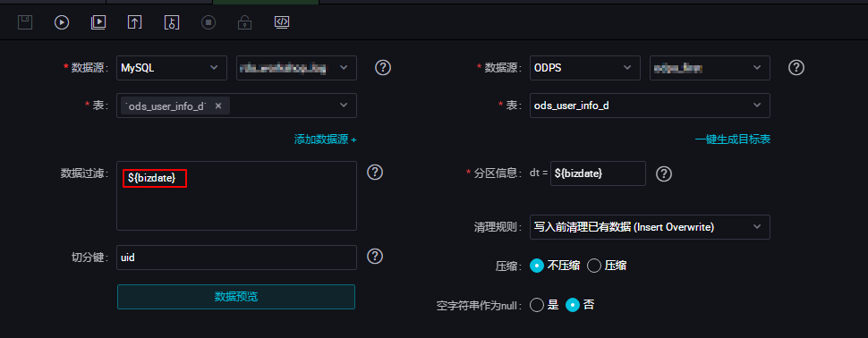Click the lock icon in toolbar
The image size is (868, 338).
[x=244, y=22]
